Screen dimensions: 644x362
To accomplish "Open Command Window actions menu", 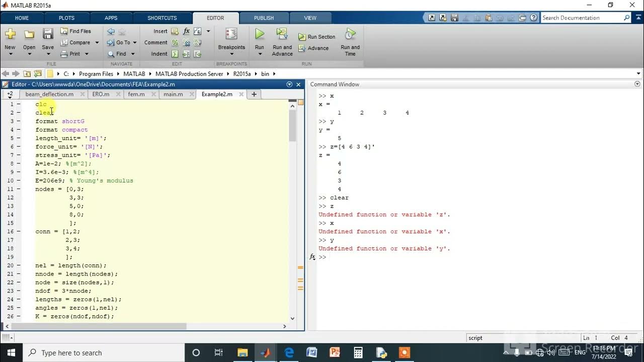I will (x=637, y=84).
